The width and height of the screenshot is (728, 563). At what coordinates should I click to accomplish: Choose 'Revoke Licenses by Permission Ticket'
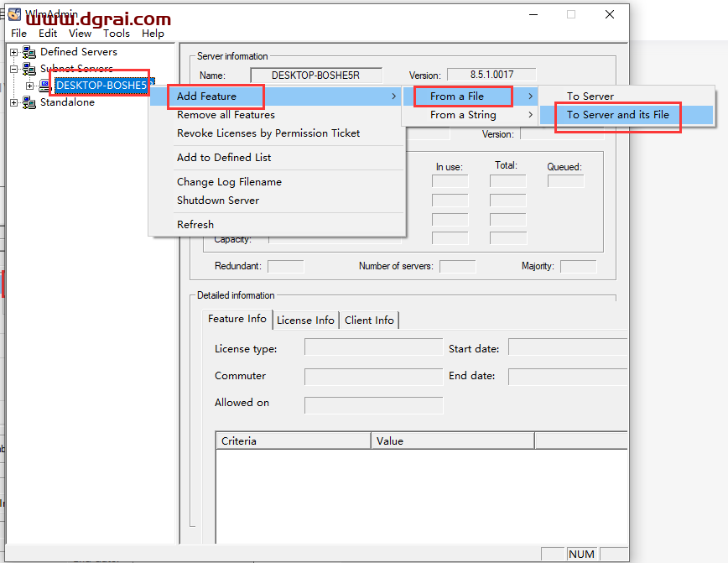click(x=268, y=133)
